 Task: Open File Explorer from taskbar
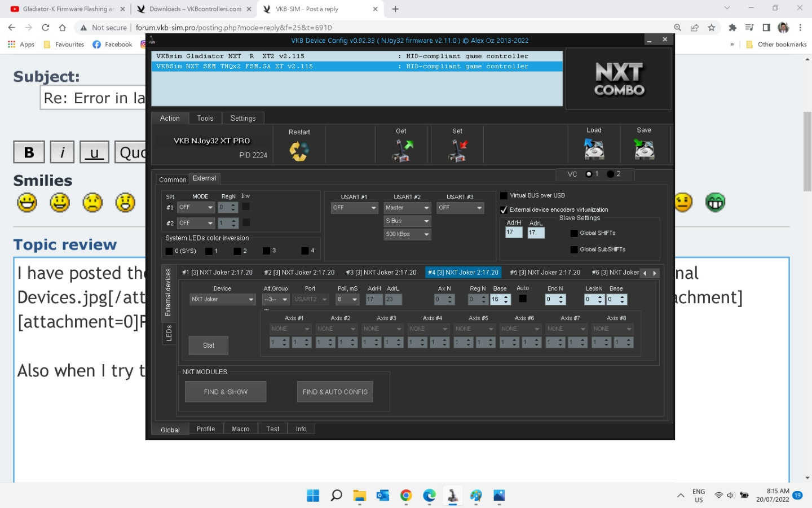click(359, 496)
